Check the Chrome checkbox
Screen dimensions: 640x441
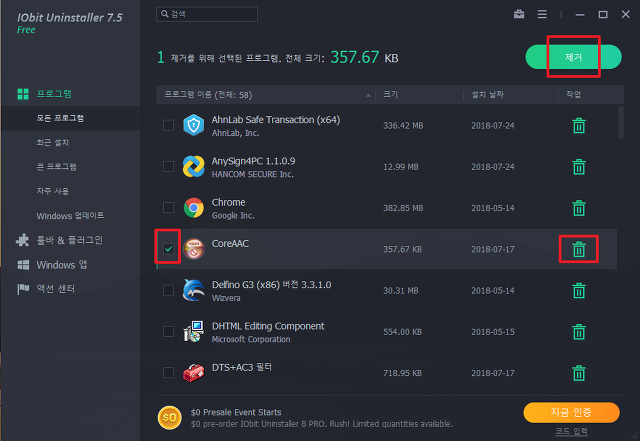coord(168,207)
